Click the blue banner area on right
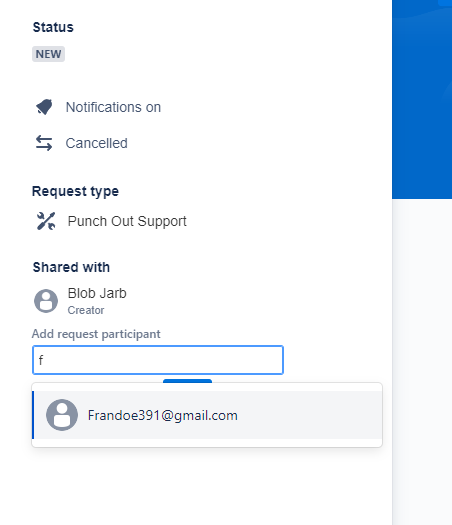 pyautogui.click(x=422, y=99)
